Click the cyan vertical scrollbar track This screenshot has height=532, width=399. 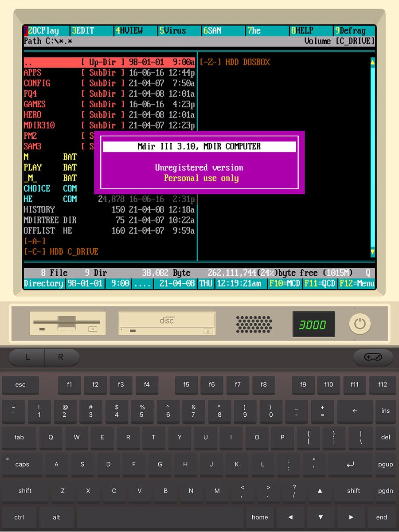point(373,157)
